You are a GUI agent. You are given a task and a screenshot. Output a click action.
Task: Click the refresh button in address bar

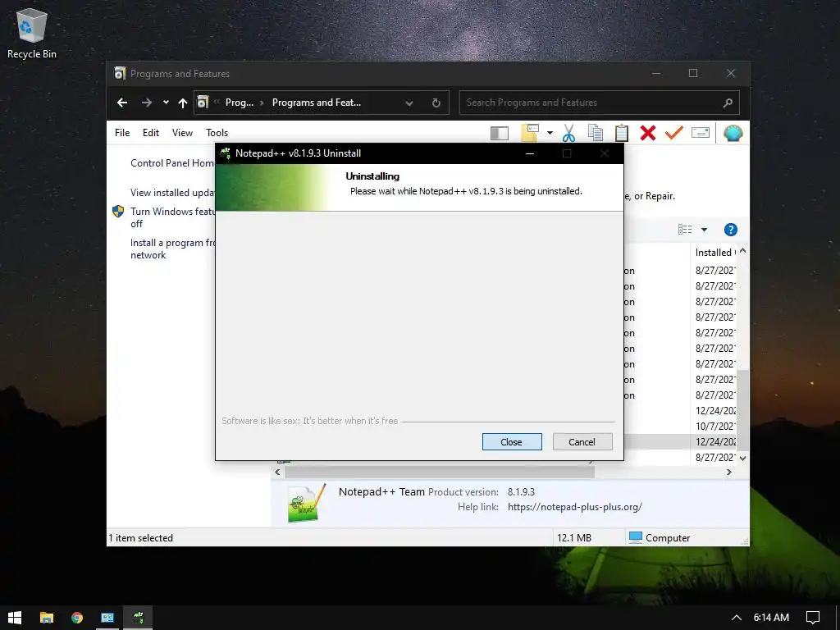click(x=436, y=103)
